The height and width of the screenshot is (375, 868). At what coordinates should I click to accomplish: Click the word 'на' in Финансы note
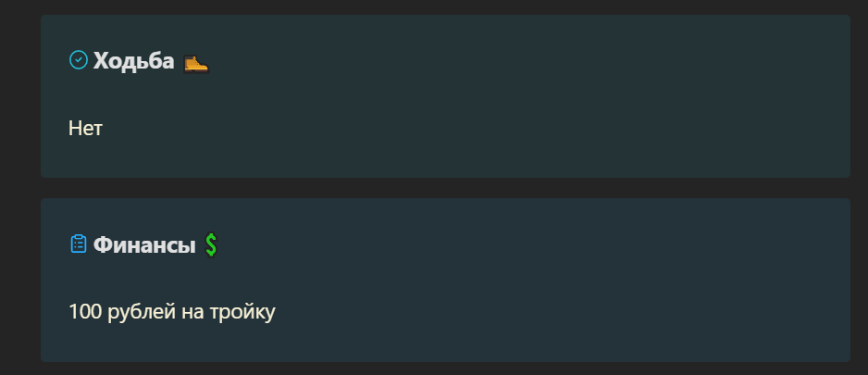[192, 314]
